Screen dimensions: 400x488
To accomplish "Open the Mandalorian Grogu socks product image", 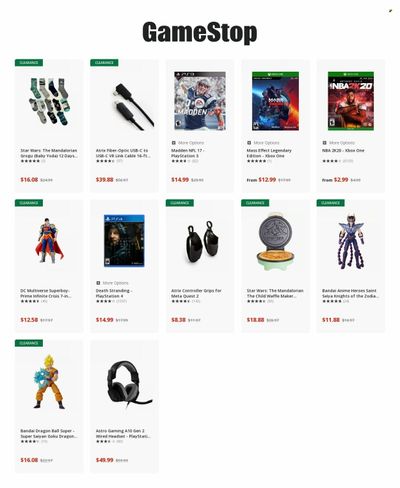I will pos(49,101).
